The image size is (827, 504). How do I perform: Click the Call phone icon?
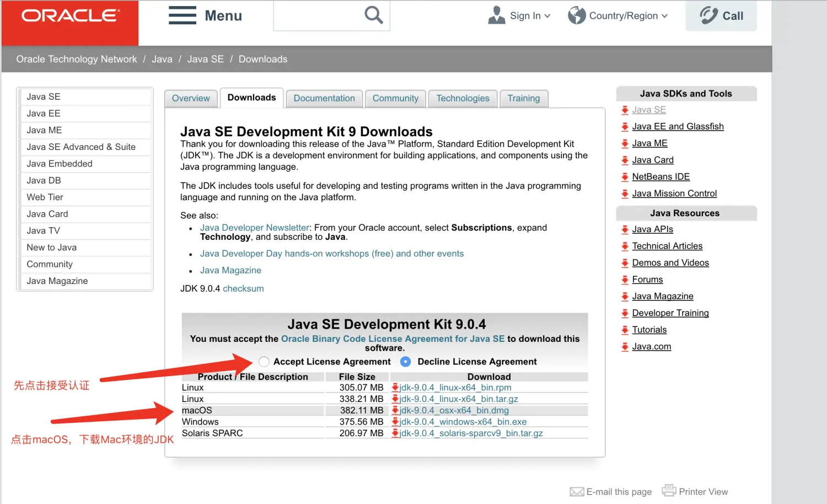coord(708,15)
